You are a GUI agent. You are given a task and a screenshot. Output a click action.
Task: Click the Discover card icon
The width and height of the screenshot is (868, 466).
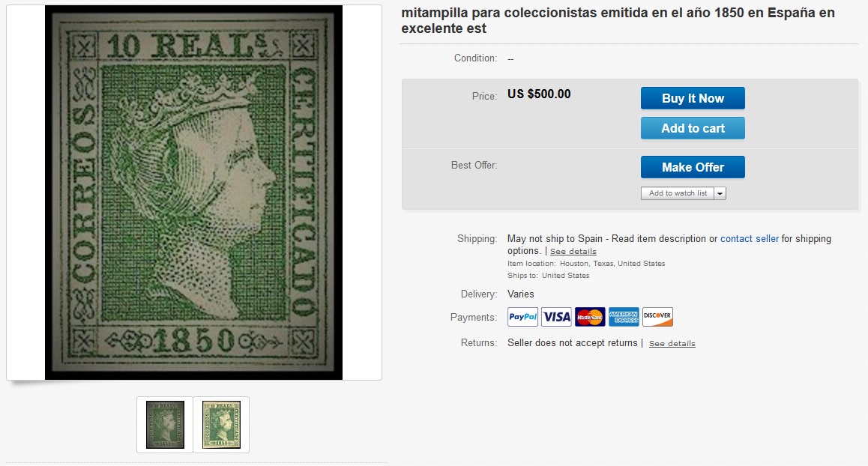(657, 317)
